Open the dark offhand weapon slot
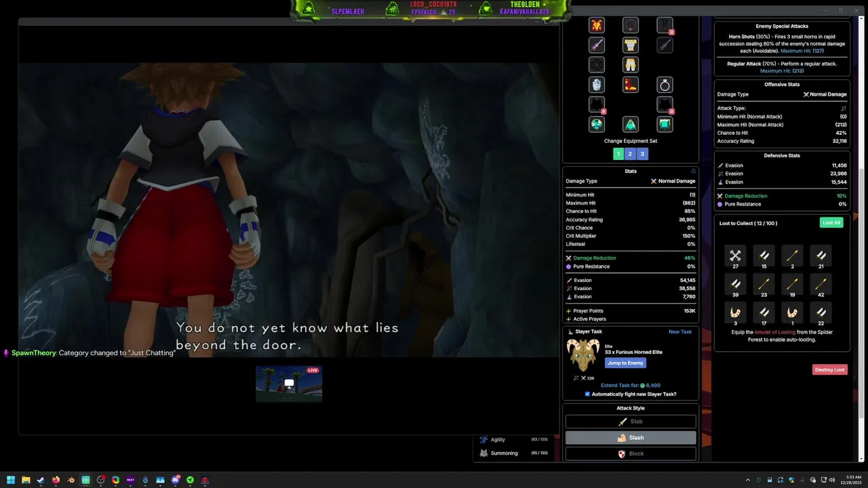The image size is (868, 488). 665,45
